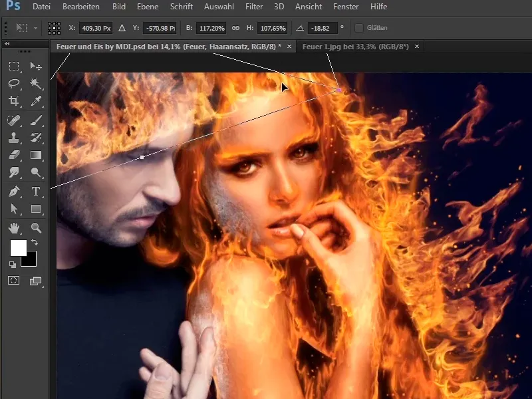Reset default foreground and background colors
The image size is (532, 399).
coord(12,264)
